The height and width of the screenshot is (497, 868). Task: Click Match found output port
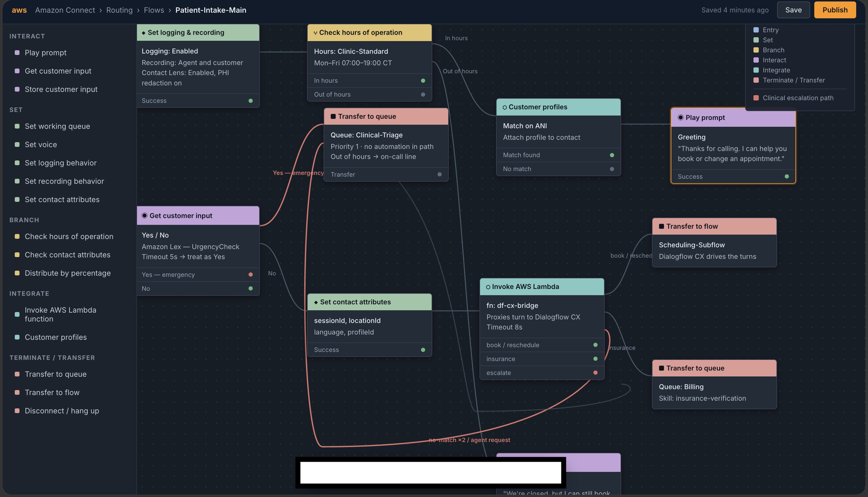pos(612,155)
